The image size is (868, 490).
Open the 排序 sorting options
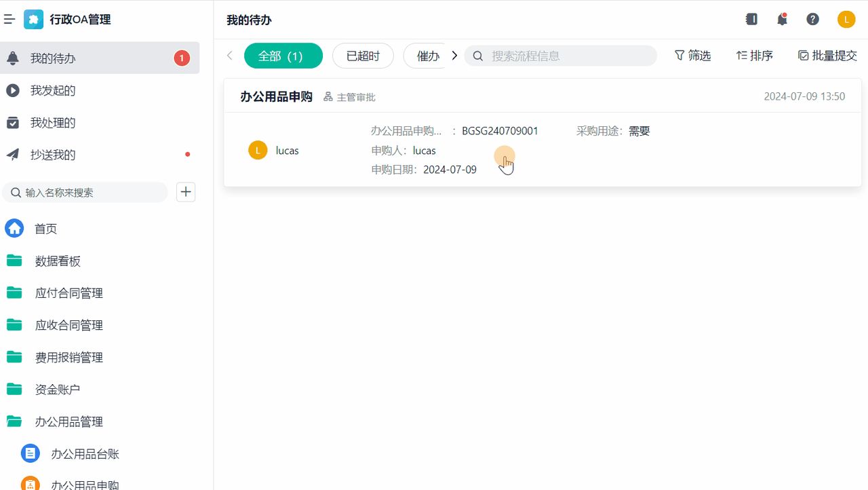click(x=754, y=56)
